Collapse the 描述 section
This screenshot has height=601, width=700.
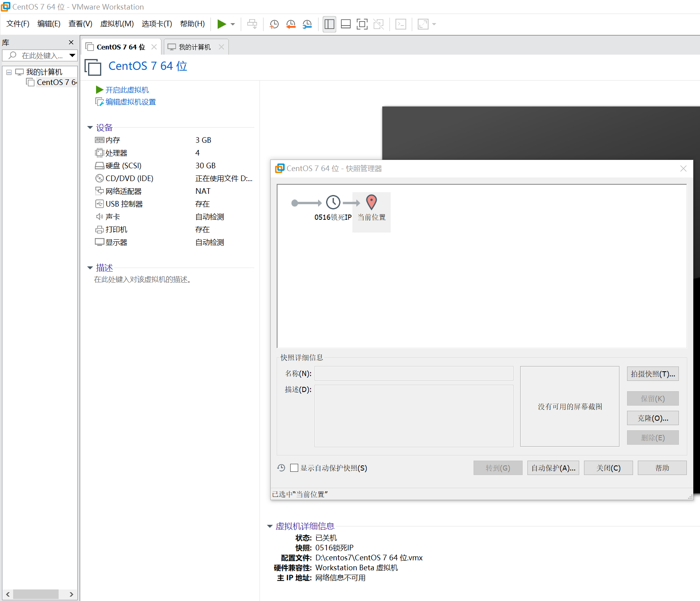pyautogui.click(x=90, y=268)
